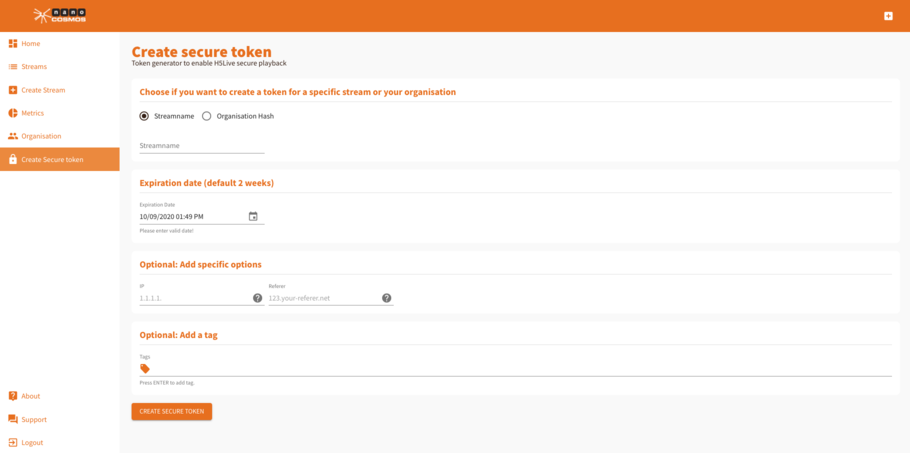Click the CREATE SECURE TOKEN button
910x453 pixels.
(x=172, y=412)
